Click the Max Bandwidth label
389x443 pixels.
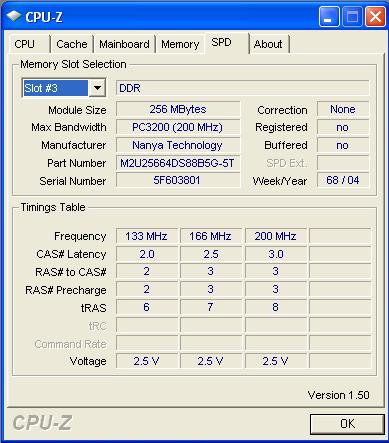click(x=69, y=127)
